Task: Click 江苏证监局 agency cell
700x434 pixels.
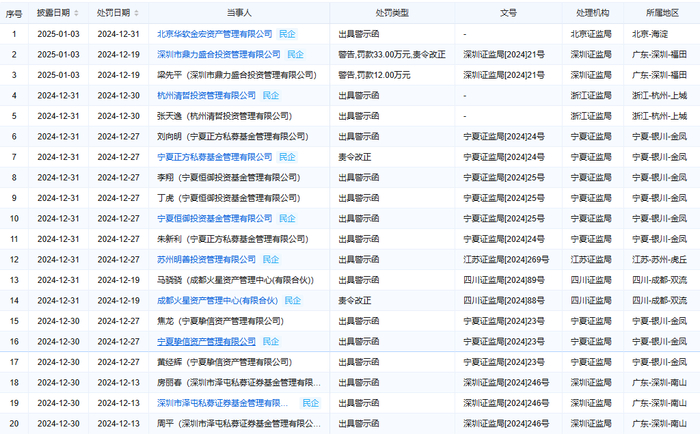Action: point(591,259)
